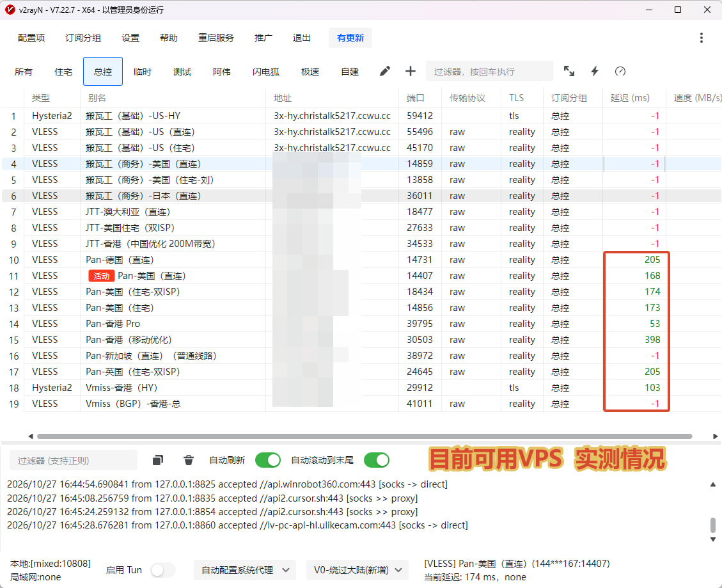The width and height of the screenshot is (722, 588).
Task: Select row JTT-香港（中国优化 200M带宽）
Action: (361, 244)
